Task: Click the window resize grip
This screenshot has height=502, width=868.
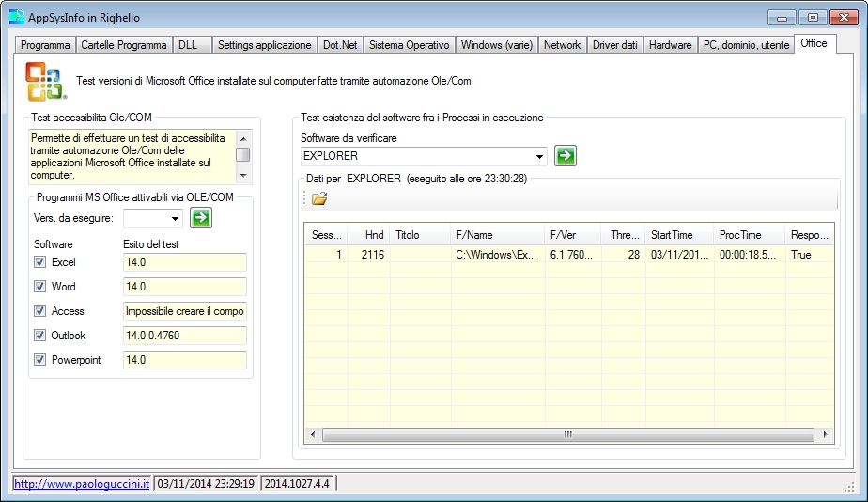Action: 849,487
